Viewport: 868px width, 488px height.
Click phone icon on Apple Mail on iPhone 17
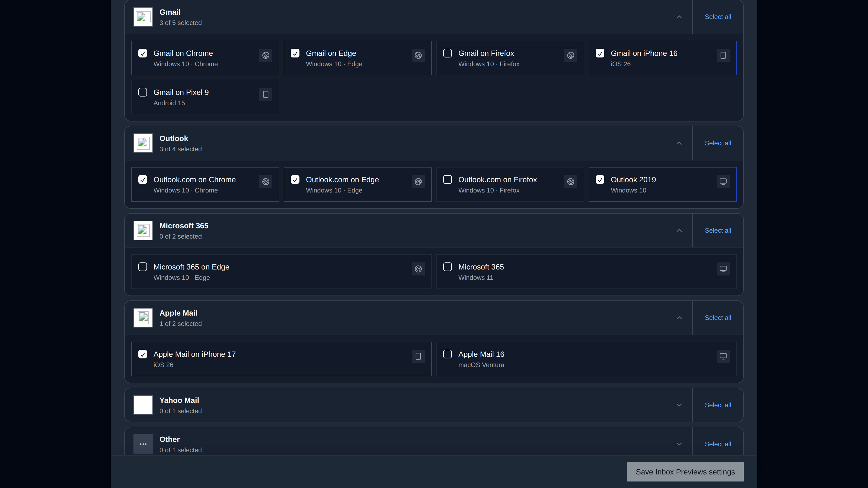point(418,356)
